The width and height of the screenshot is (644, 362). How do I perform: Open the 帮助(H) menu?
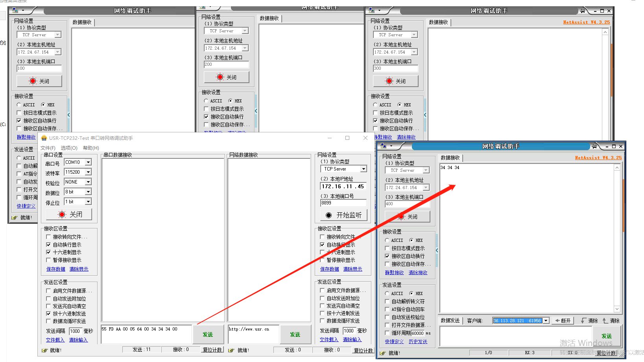(91, 148)
